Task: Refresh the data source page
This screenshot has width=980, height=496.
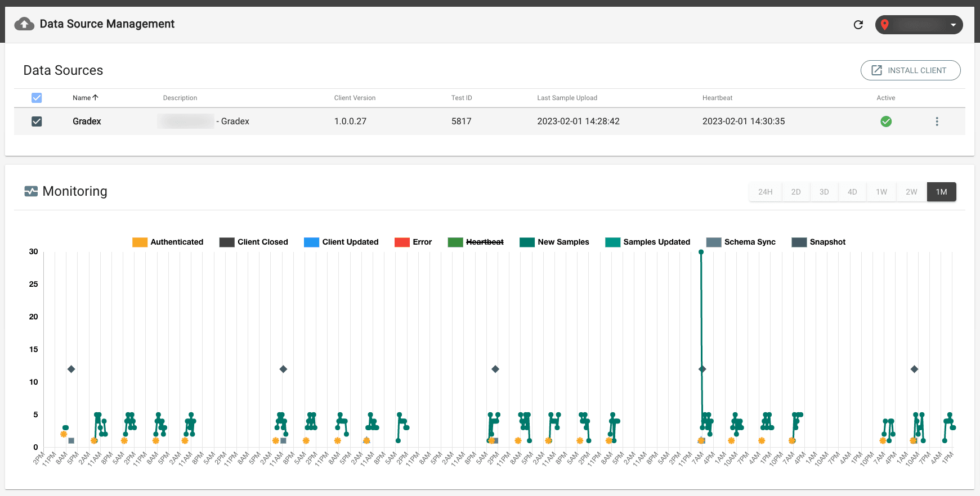Action: coord(858,24)
